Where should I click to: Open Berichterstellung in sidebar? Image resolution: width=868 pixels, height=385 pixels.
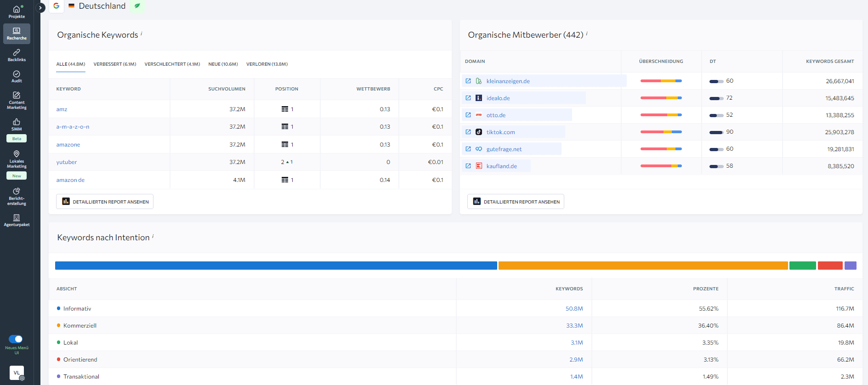coord(17,196)
